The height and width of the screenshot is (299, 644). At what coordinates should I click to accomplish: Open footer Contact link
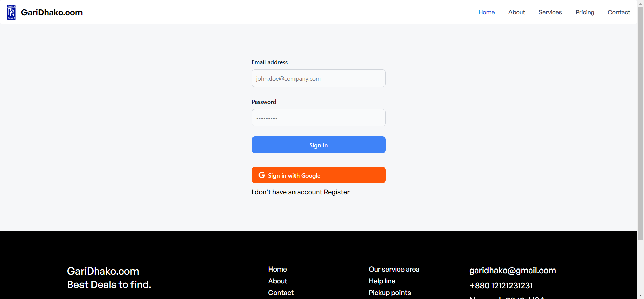281,293
